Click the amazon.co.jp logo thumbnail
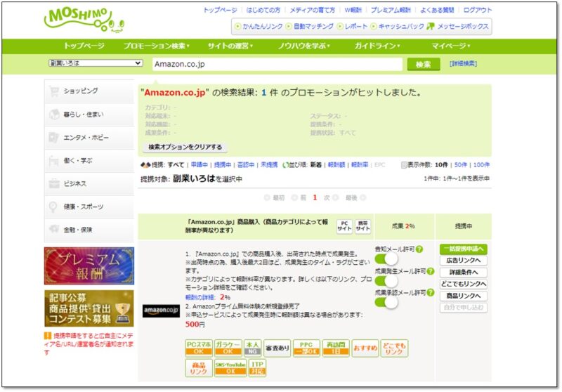This screenshot has height=392, width=562. click(x=161, y=311)
